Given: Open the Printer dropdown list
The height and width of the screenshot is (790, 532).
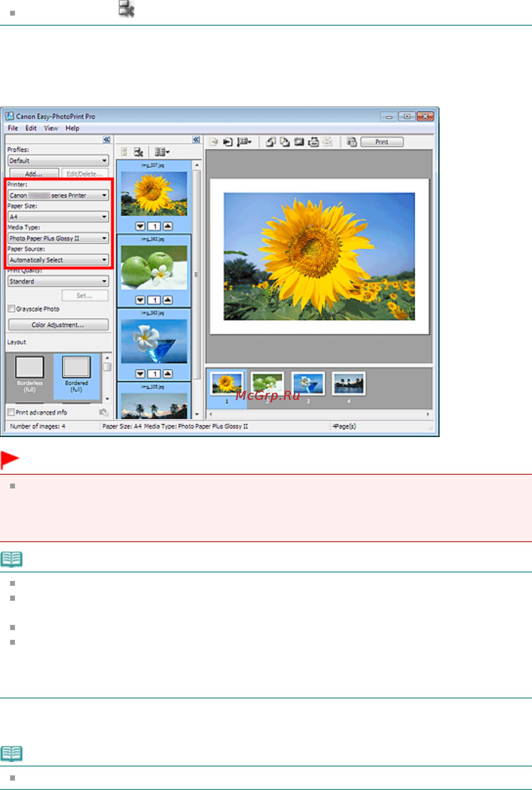Looking at the screenshot, I should [58, 195].
